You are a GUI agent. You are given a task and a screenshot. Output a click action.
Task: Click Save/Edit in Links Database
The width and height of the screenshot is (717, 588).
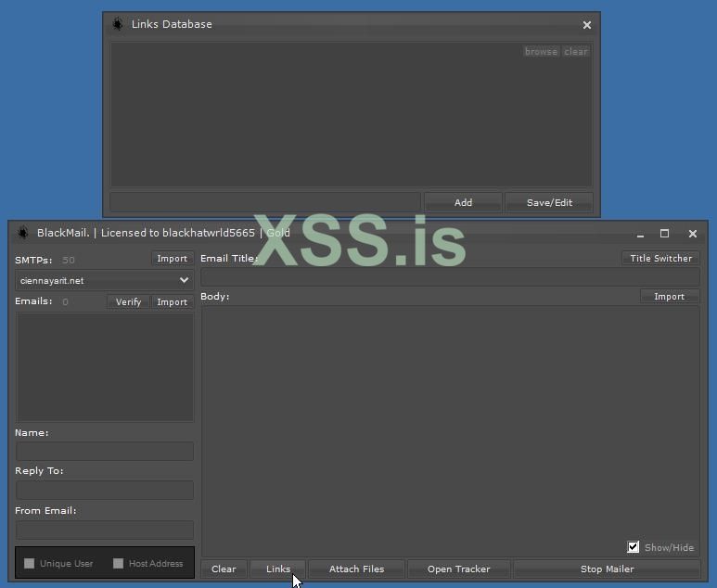(x=549, y=202)
